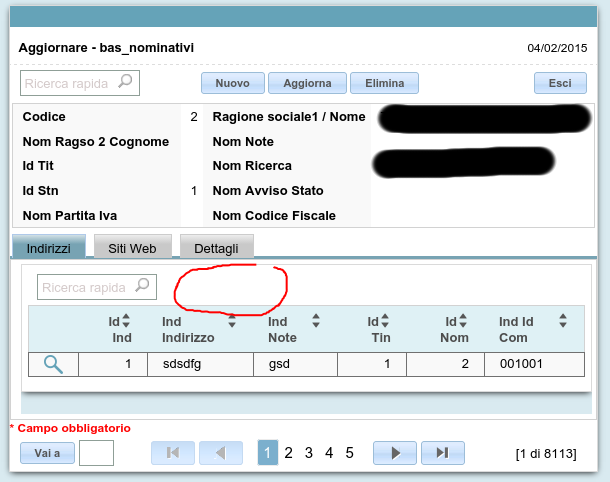Switch to the Siti Web tab

point(132,247)
